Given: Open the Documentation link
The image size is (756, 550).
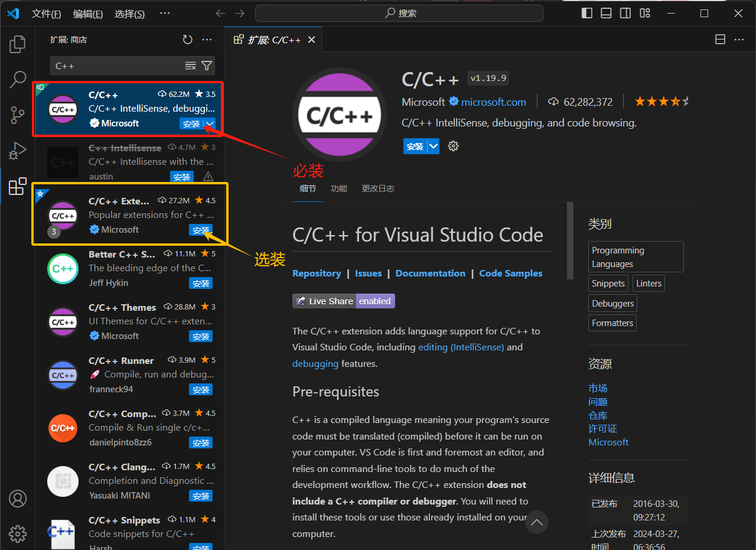Looking at the screenshot, I should click(x=431, y=273).
